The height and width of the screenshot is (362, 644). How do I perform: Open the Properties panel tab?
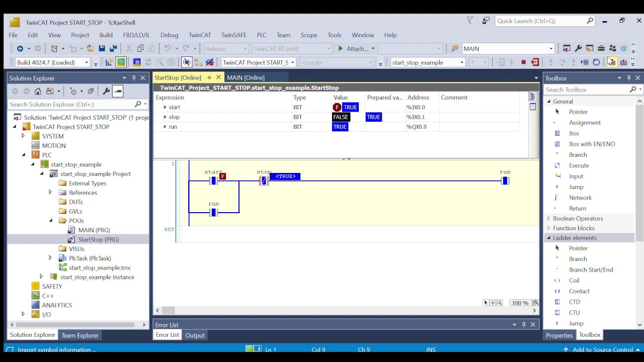pyautogui.click(x=559, y=335)
